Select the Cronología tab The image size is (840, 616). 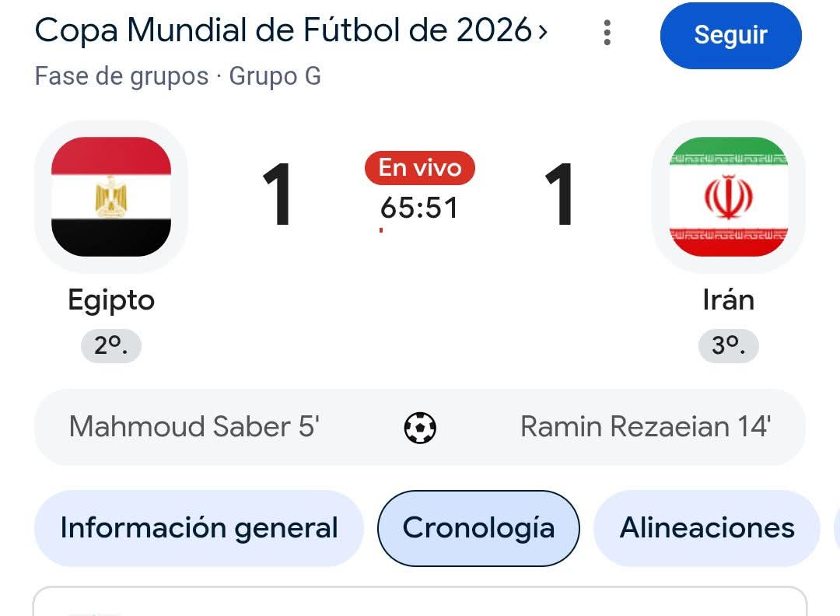point(478,528)
